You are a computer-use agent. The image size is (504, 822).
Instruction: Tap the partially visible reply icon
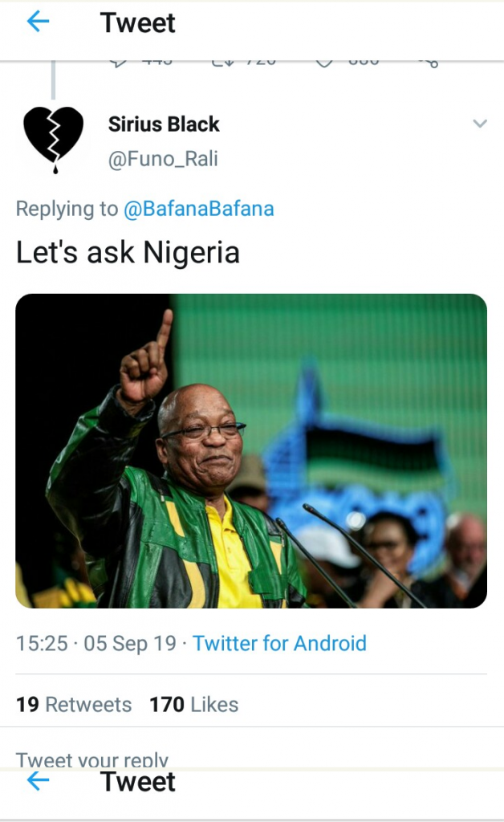(x=118, y=63)
